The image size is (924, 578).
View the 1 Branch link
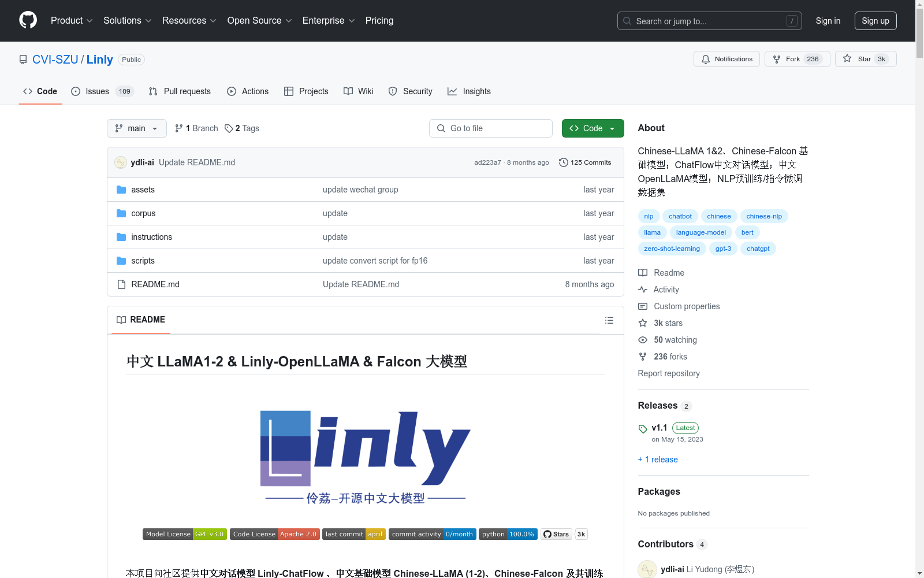coord(196,128)
